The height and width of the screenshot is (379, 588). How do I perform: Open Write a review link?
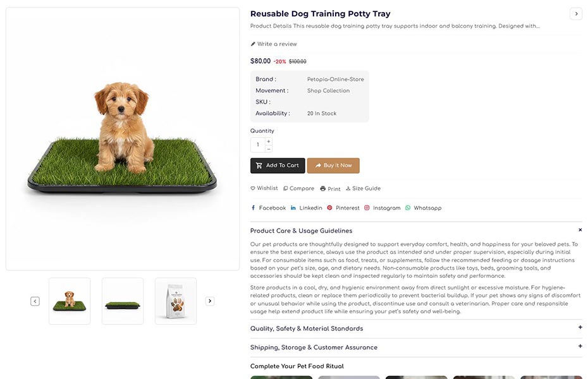[x=274, y=44]
